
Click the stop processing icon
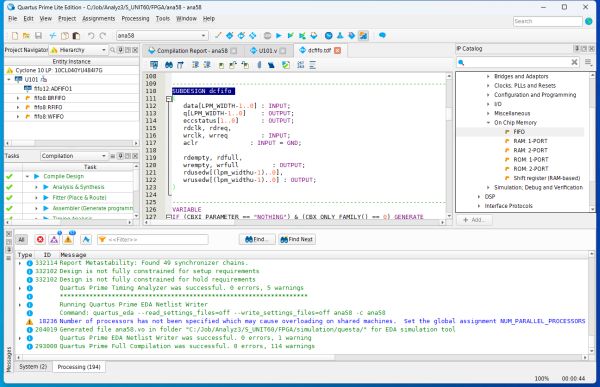tap(267, 36)
